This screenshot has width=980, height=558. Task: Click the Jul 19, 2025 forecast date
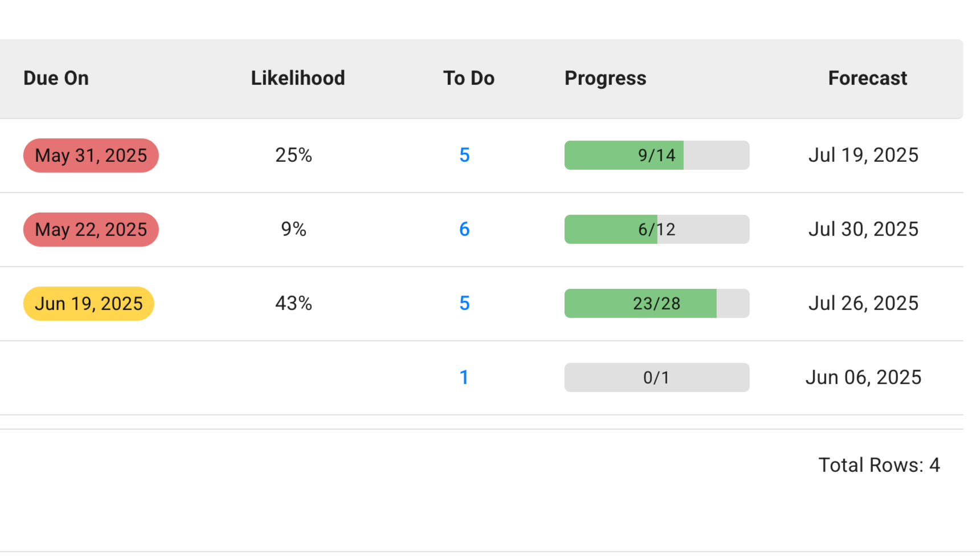tap(863, 155)
